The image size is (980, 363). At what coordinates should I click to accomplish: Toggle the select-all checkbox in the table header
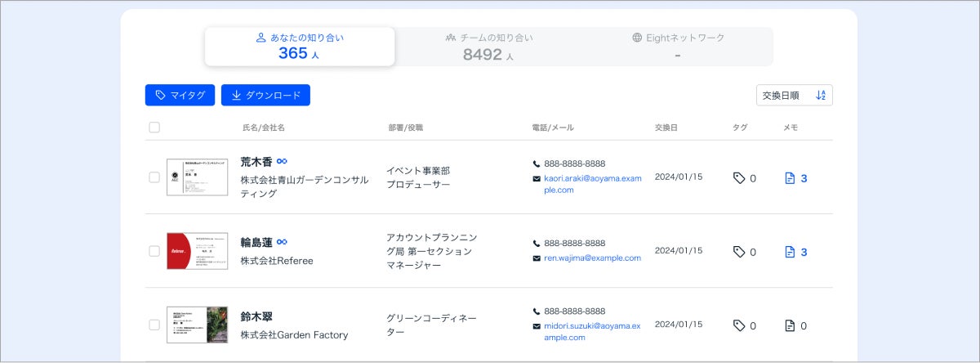click(154, 128)
